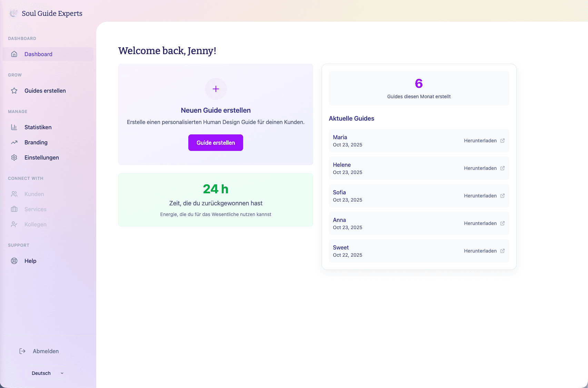The width and height of the screenshot is (588, 388).
Task: Click the plus icon in Neuen Guide erstellen
Action: click(216, 89)
